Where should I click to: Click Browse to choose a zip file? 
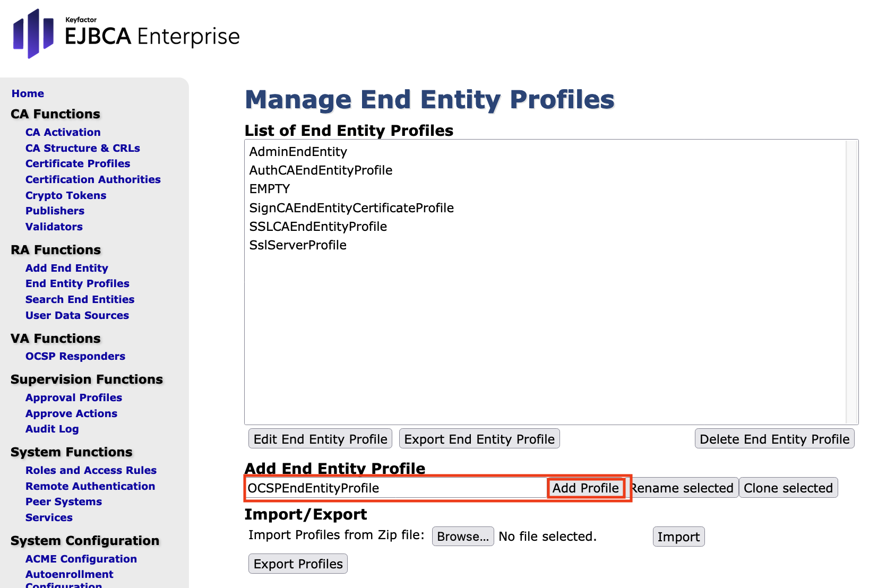[462, 537]
